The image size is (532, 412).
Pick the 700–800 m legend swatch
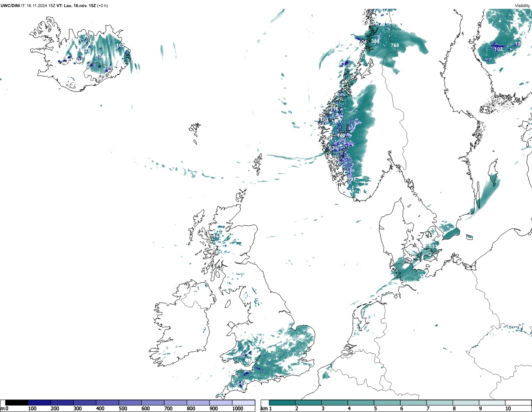coord(175,402)
